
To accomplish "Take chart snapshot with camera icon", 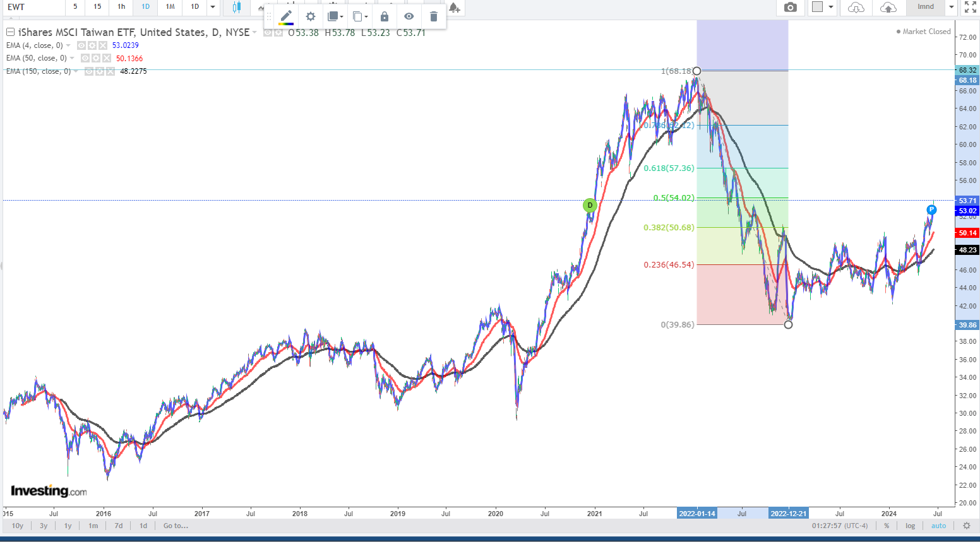I will [790, 7].
